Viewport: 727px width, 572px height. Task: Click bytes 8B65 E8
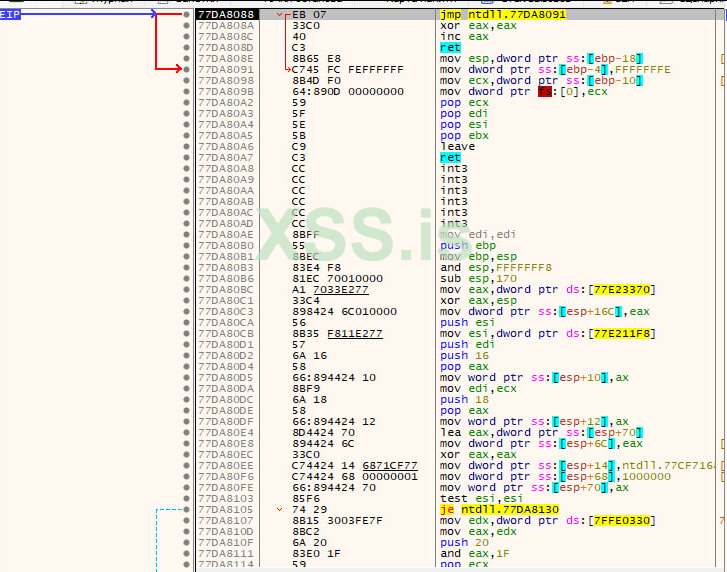(316, 59)
